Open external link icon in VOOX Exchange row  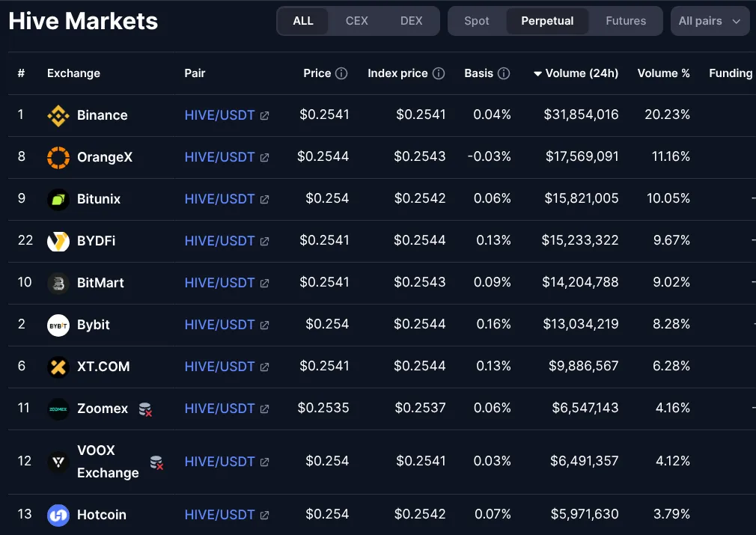click(x=265, y=462)
